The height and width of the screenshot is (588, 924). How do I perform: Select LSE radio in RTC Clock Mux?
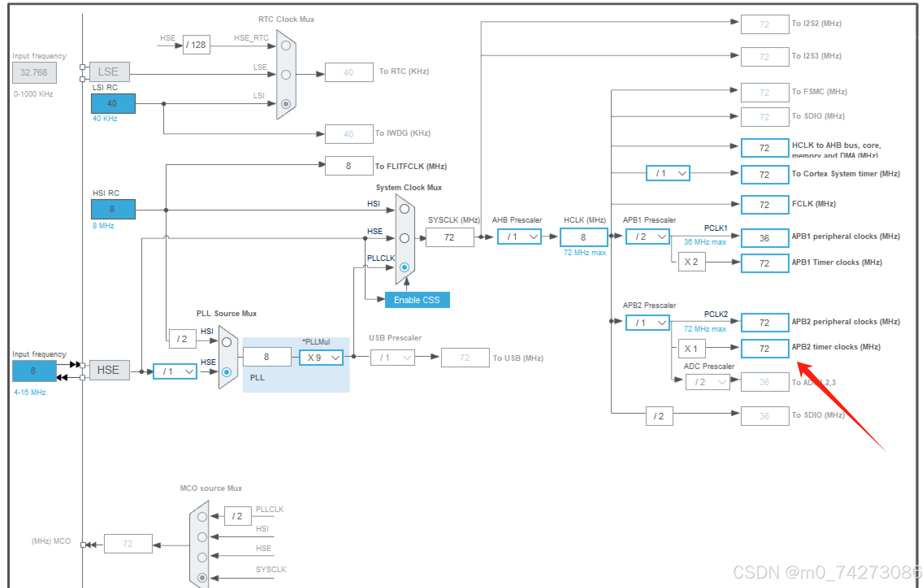286,75
